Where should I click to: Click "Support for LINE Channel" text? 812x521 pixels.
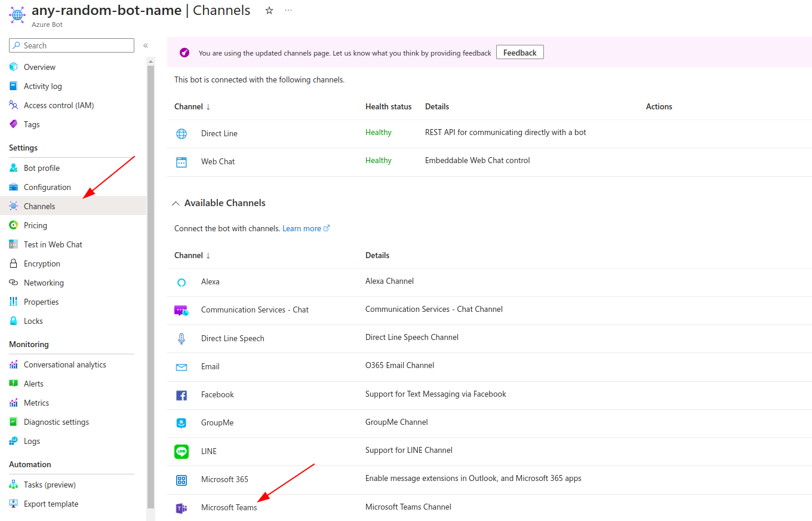click(409, 450)
